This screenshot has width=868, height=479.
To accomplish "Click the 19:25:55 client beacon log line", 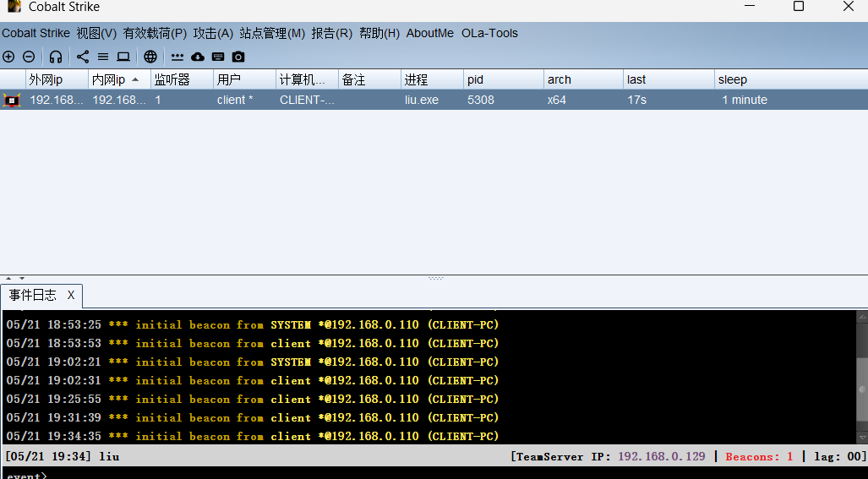I will 253,399.
